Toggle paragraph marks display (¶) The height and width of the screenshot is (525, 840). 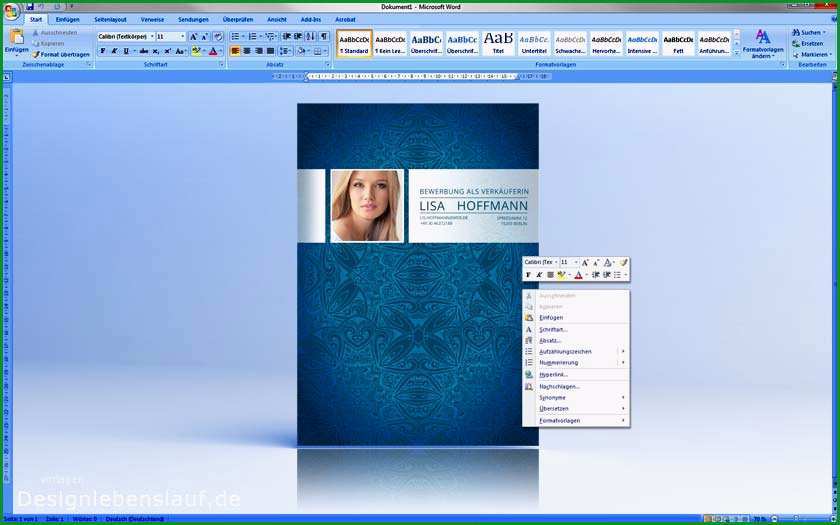[x=324, y=36]
